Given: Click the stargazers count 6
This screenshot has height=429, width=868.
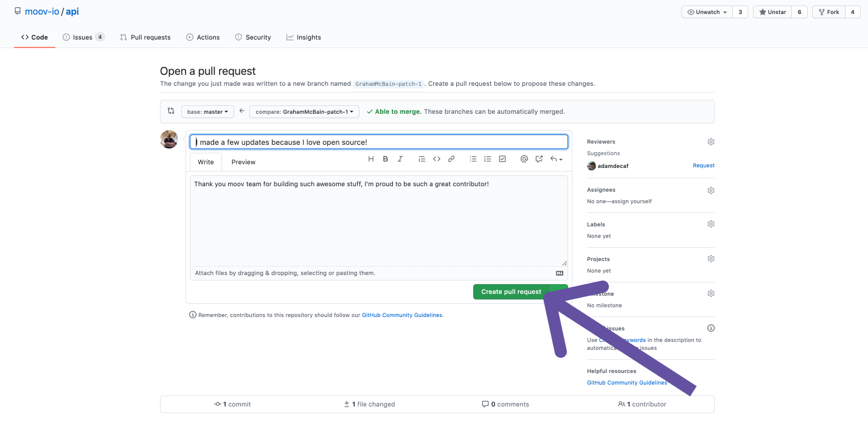Looking at the screenshot, I should click(x=800, y=12).
